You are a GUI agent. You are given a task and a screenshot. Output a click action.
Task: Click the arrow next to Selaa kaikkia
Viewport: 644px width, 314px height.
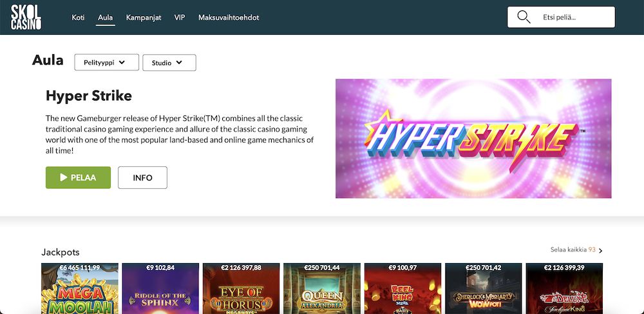pyautogui.click(x=600, y=250)
